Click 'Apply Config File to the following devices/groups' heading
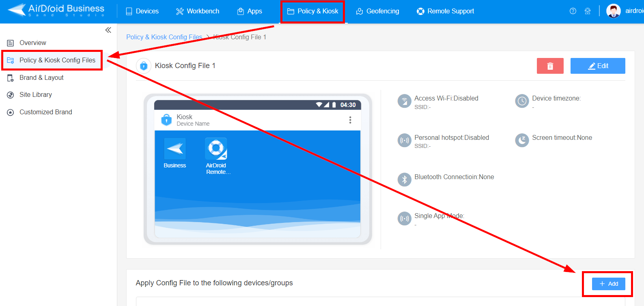644x306 pixels. click(214, 283)
